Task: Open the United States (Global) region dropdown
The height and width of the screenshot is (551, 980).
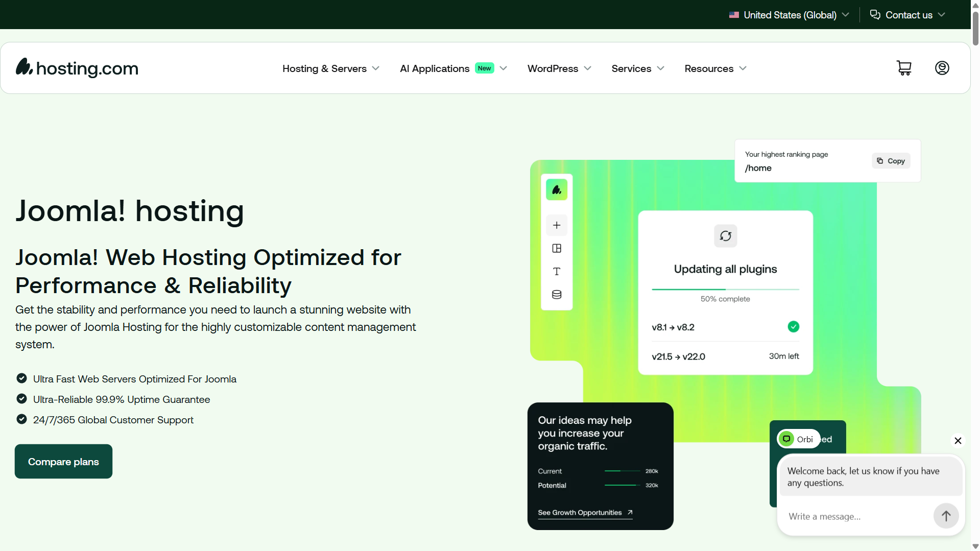Action: pyautogui.click(x=789, y=15)
